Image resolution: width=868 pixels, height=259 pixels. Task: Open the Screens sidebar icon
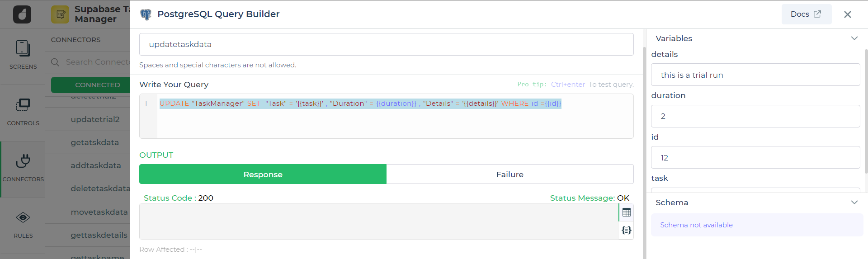(23, 49)
